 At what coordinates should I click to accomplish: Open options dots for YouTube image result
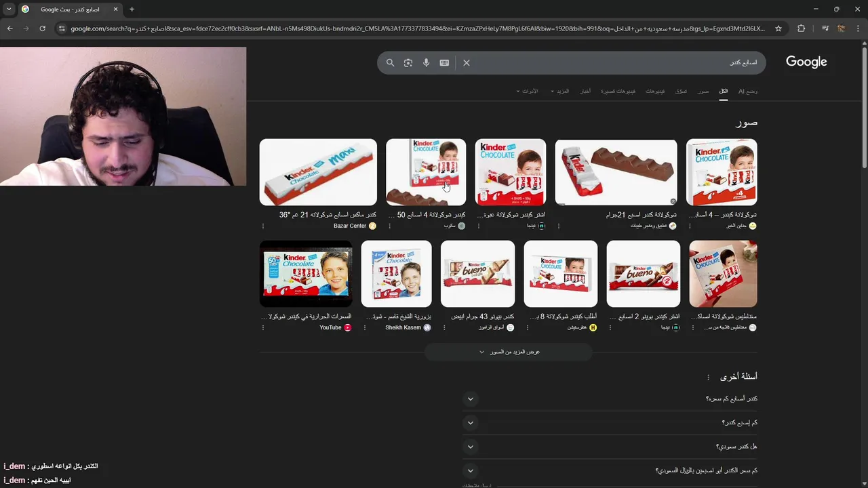(x=264, y=327)
